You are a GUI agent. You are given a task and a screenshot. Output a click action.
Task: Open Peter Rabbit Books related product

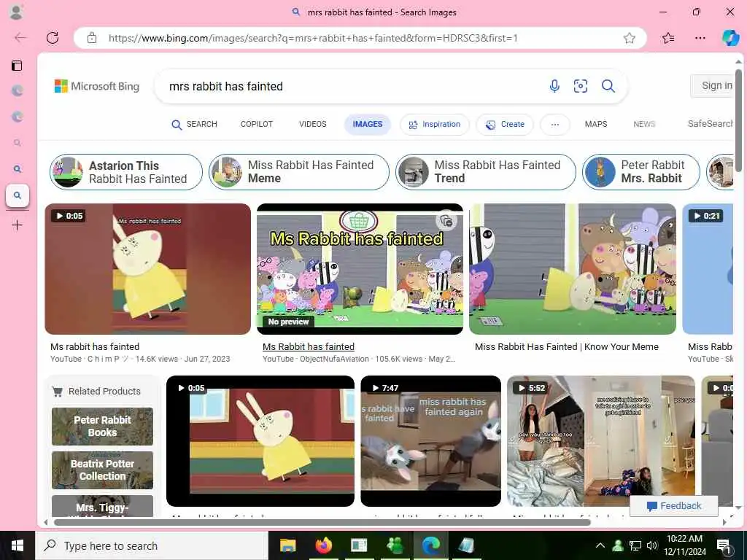coord(102,426)
